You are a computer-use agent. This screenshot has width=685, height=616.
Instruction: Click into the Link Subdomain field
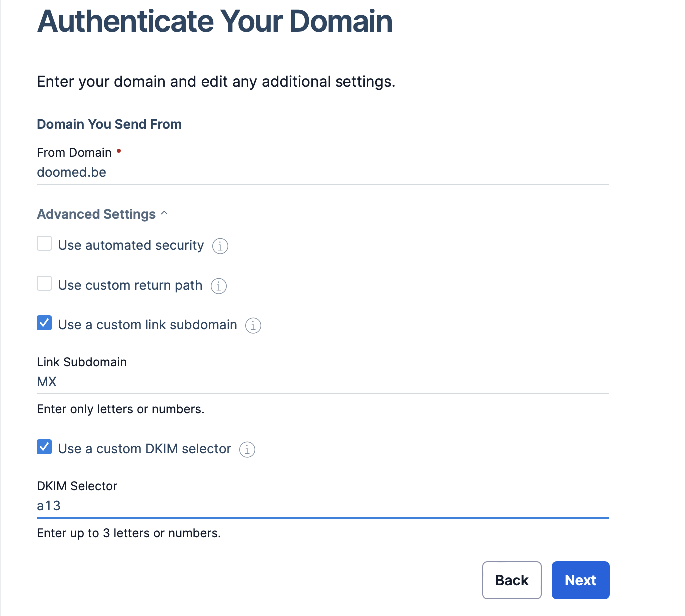pos(322,382)
